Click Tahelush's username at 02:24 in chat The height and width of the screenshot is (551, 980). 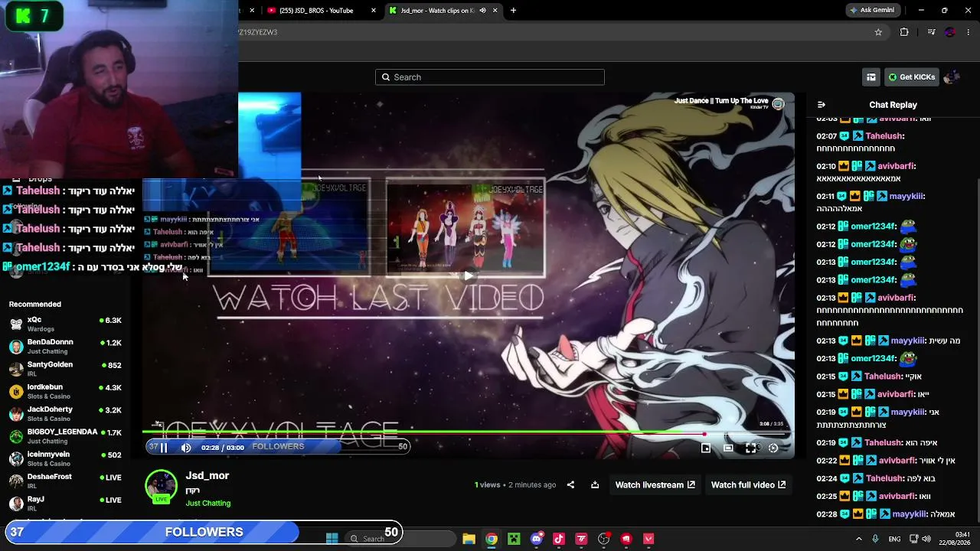tap(885, 478)
